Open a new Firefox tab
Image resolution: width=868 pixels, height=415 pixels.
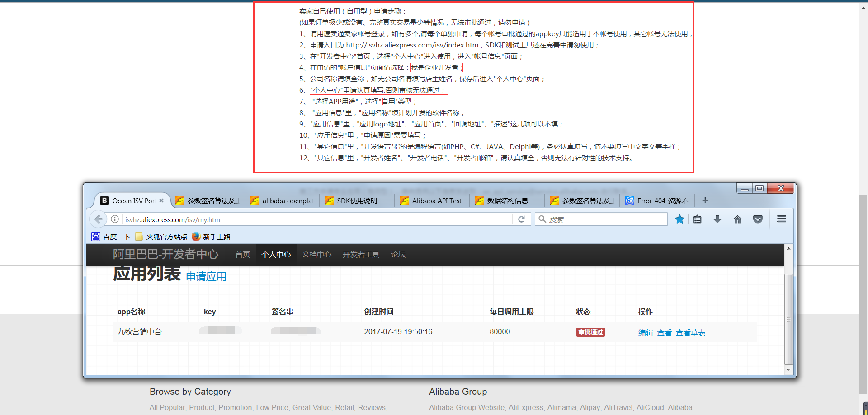pyautogui.click(x=705, y=201)
